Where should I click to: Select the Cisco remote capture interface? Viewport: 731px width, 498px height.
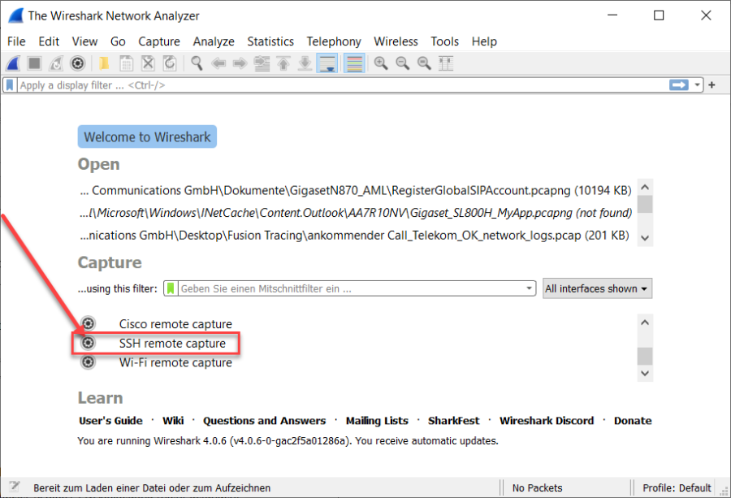(175, 324)
